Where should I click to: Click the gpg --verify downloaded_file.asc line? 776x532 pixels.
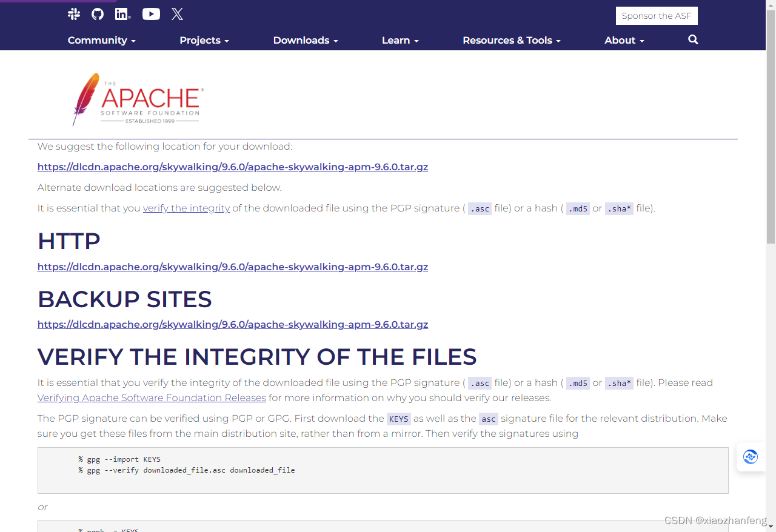(x=187, y=470)
